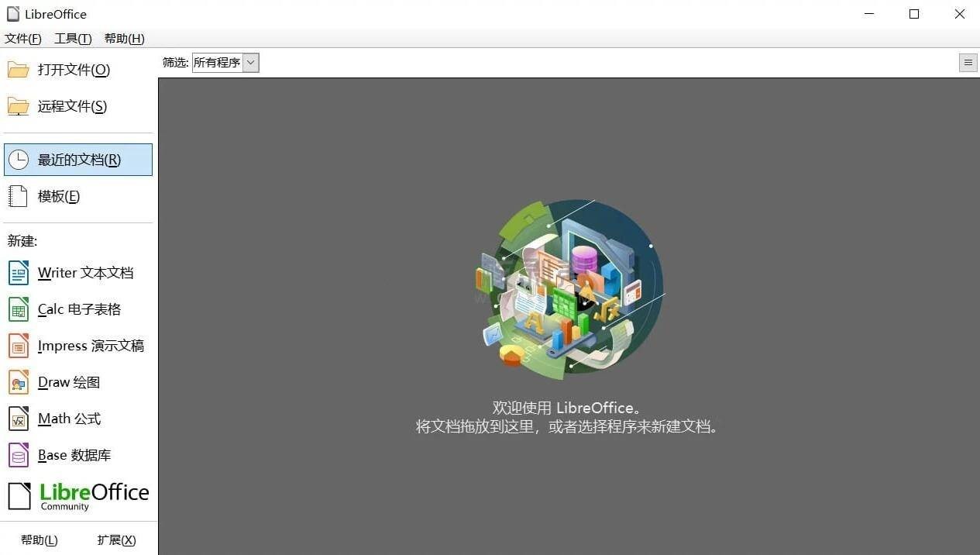Select 最近的文档(R) in the sidebar

[x=79, y=160]
